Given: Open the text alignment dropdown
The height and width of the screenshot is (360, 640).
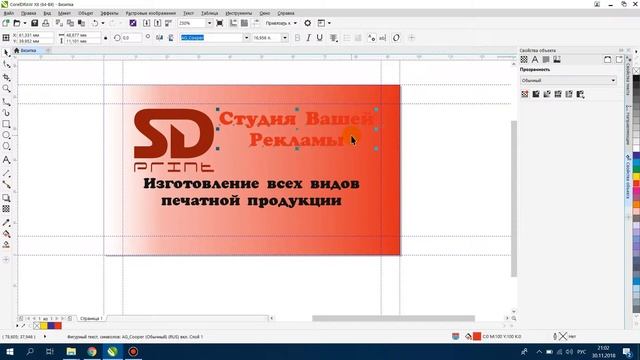Looking at the screenshot, I should (x=333, y=38).
